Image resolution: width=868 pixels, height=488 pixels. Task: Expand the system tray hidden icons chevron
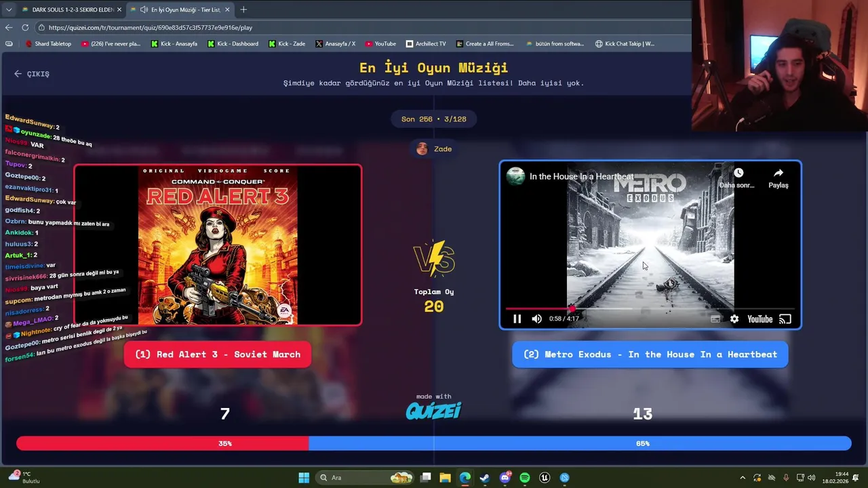(743, 478)
